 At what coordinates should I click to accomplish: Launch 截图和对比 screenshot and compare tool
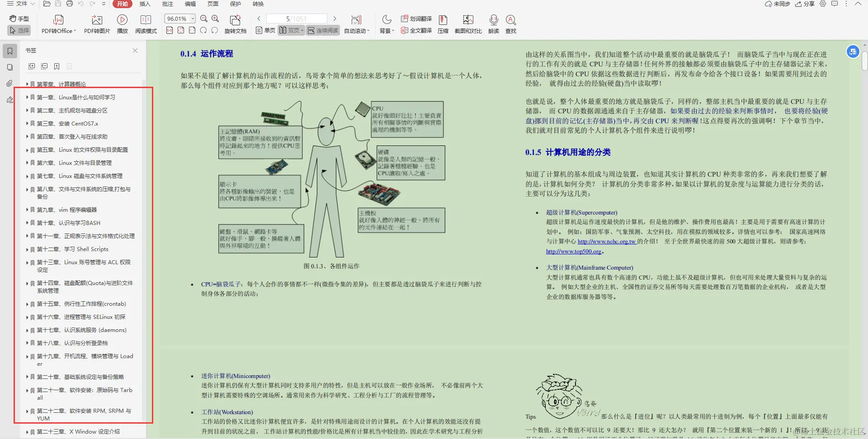469,24
